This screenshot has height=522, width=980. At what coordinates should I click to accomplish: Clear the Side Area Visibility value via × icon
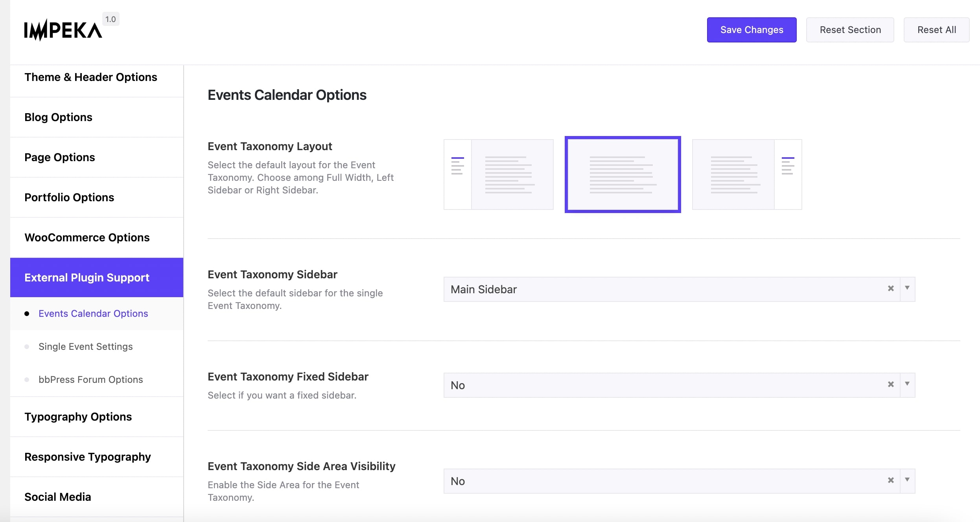[891, 480]
